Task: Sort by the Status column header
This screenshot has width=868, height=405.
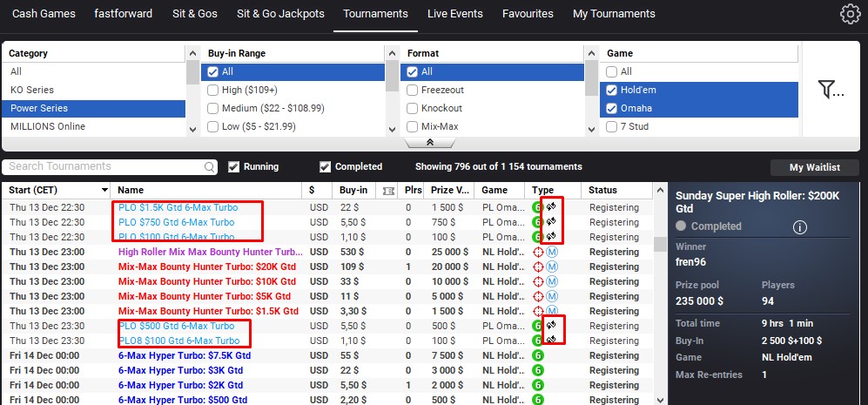Action: point(602,190)
